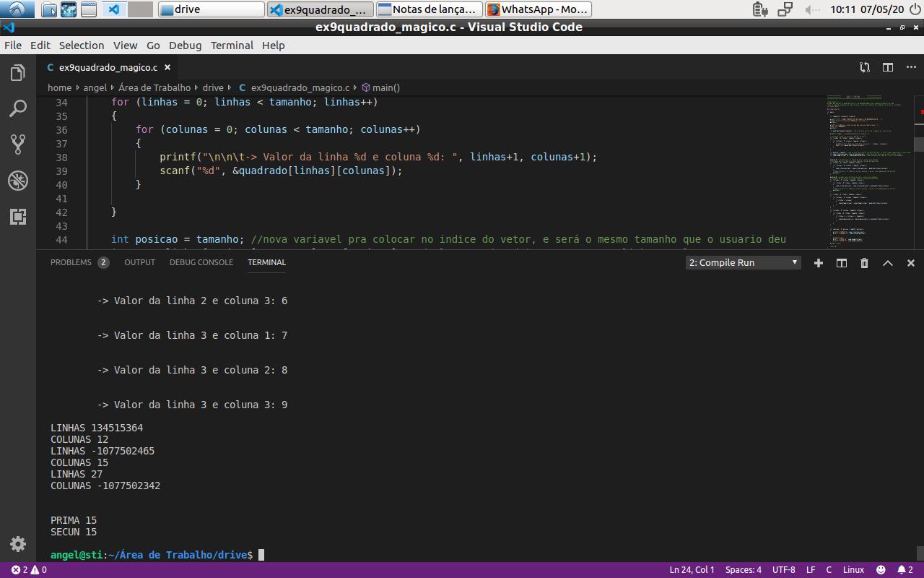Open the Terminal menu
The width and height of the screenshot is (924, 578).
click(232, 45)
